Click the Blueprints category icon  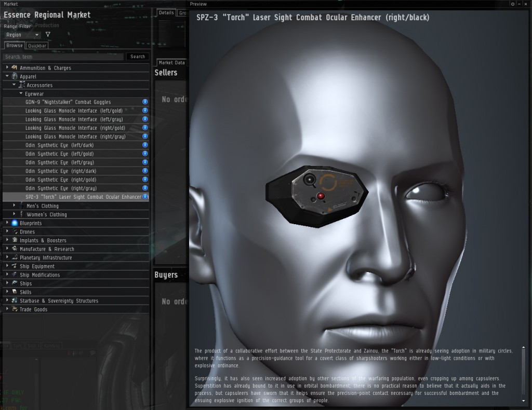(x=14, y=223)
